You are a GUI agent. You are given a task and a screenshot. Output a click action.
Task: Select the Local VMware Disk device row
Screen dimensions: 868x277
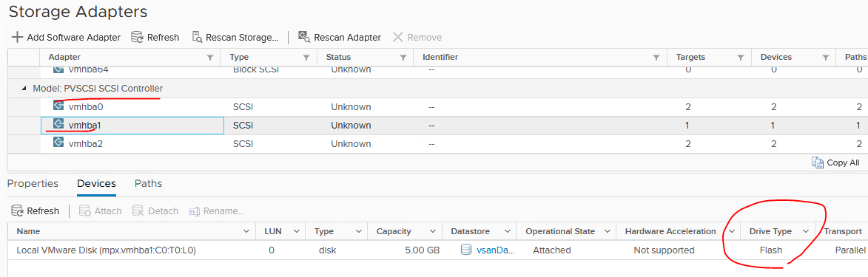[437, 250]
